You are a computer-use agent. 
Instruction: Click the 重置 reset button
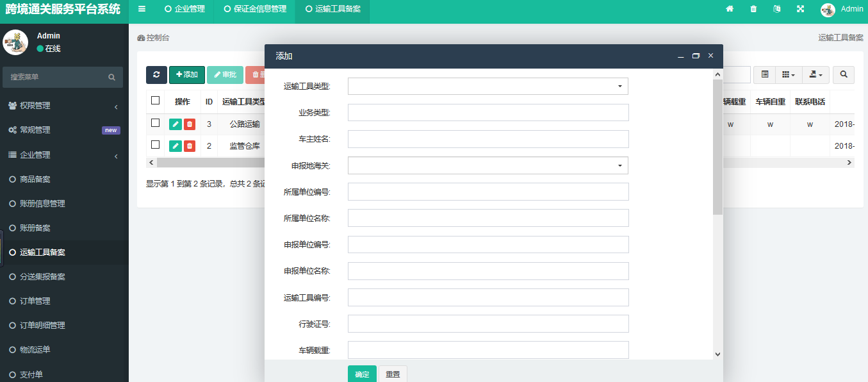pyautogui.click(x=393, y=374)
